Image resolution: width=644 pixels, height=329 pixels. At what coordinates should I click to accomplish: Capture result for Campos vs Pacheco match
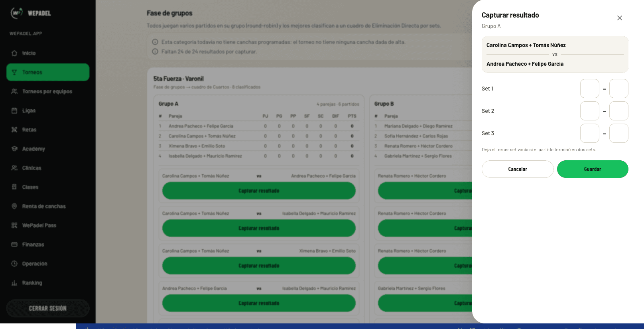click(x=259, y=191)
